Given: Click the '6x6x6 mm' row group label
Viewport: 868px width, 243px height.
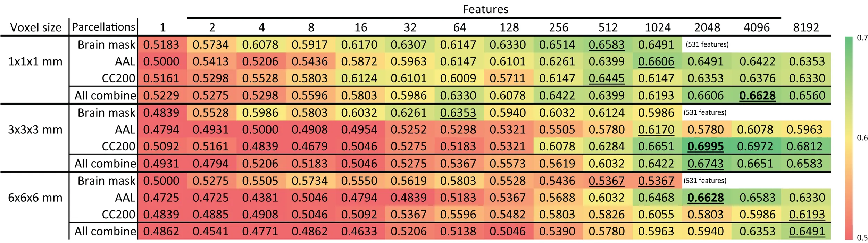Looking at the screenshot, I should pos(35,198).
